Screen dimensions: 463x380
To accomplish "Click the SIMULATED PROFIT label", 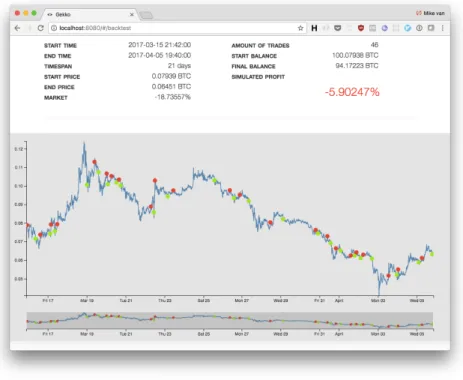I will [x=258, y=77].
